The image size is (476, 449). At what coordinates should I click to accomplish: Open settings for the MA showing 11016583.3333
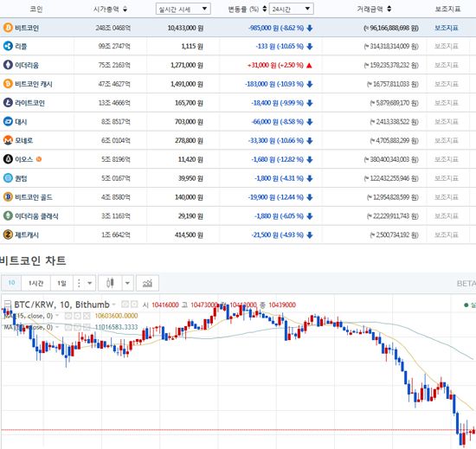click(x=78, y=327)
